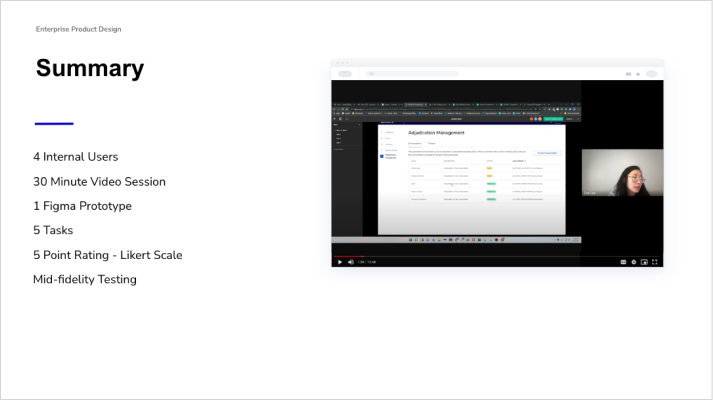Viewport: 713px width, 400px height.
Task: Open the second tab under Adjudication Management
Action: click(x=433, y=143)
